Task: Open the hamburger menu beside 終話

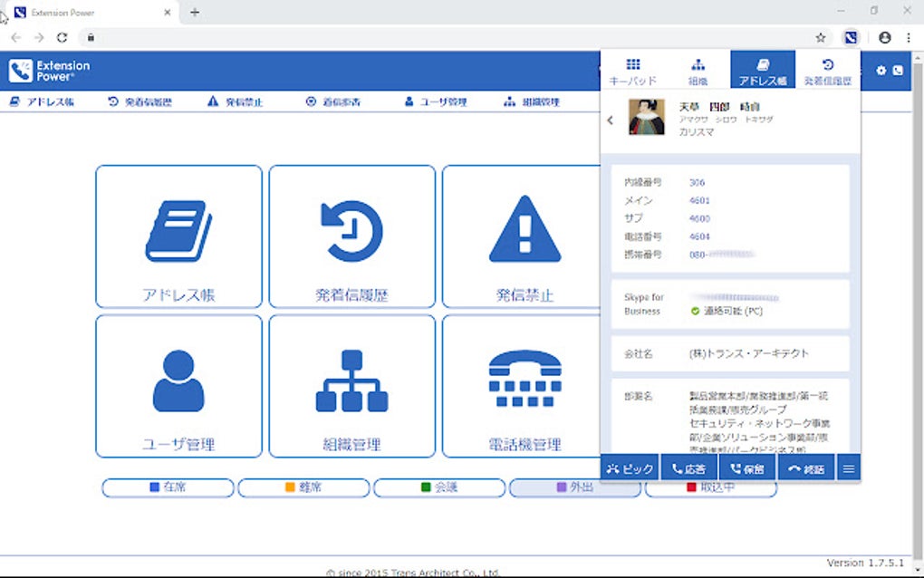Action: click(x=848, y=467)
